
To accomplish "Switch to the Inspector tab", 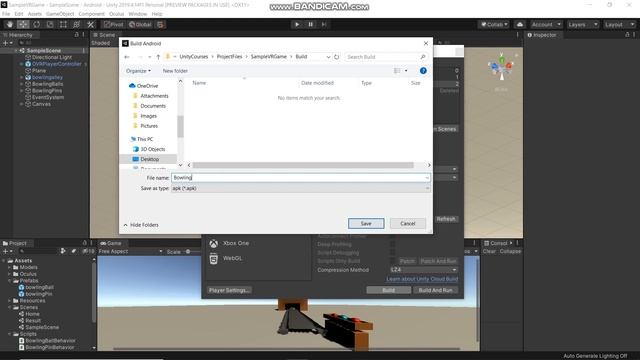I will click(x=542, y=35).
